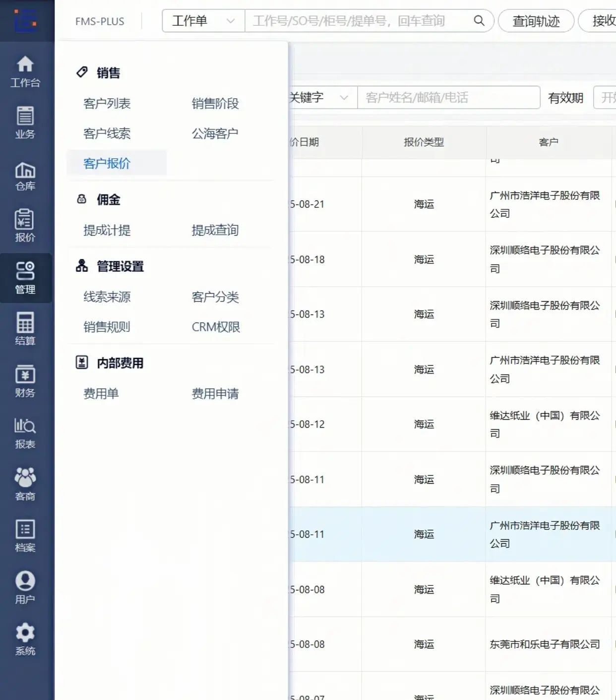Select 公海客户 in the flyout menu
The width and height of the screenshot is (616, 700).
coord(215,133)
